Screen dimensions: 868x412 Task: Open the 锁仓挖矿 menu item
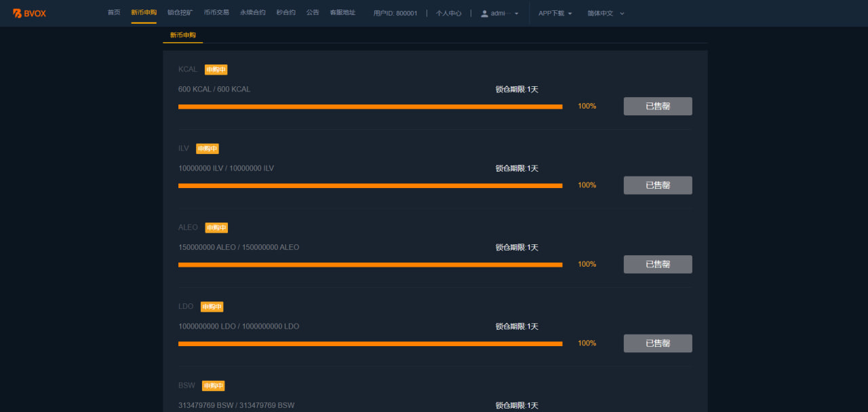(x=180, y=13)
